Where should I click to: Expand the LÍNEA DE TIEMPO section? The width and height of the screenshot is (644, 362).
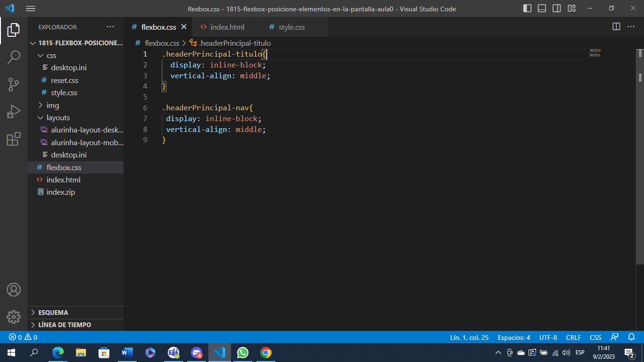click(75, 325)
